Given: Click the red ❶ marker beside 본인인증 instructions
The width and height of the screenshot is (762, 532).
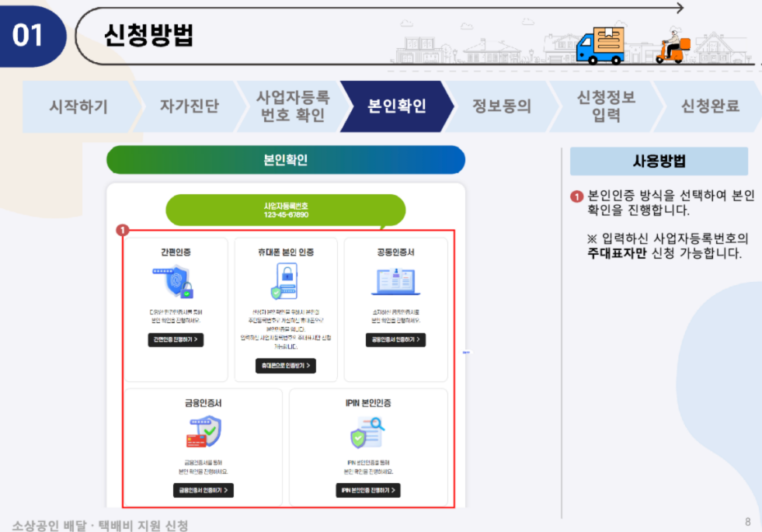Looking at the screenshot, I should (576, 196).
